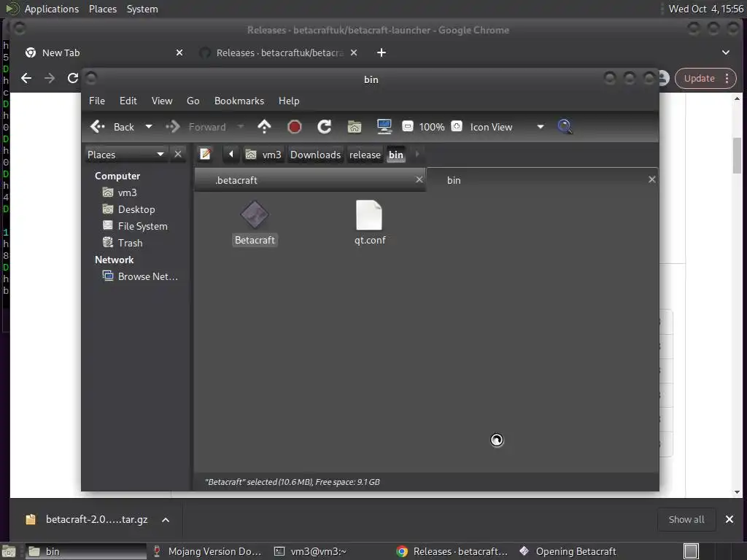
Task: Open the Icon View mode dropdown
Action: 507,127
